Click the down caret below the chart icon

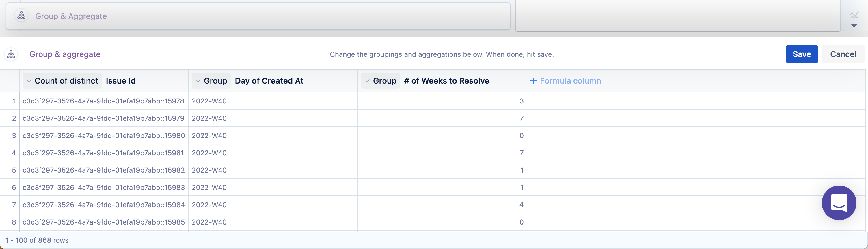point(854,26)
